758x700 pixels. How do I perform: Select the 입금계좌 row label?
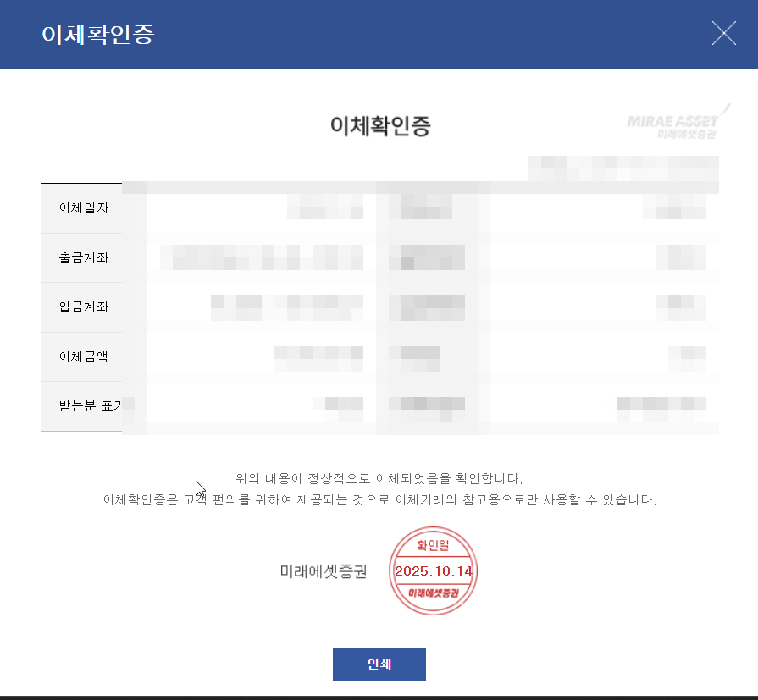pyautogui.click(x=84, y=306)
